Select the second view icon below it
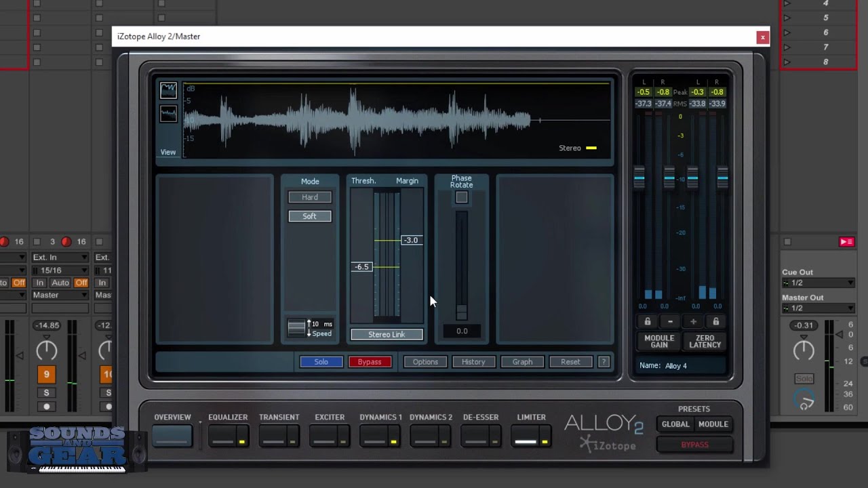868x488 pixels. pyautogui.click(x=168, y=114)
